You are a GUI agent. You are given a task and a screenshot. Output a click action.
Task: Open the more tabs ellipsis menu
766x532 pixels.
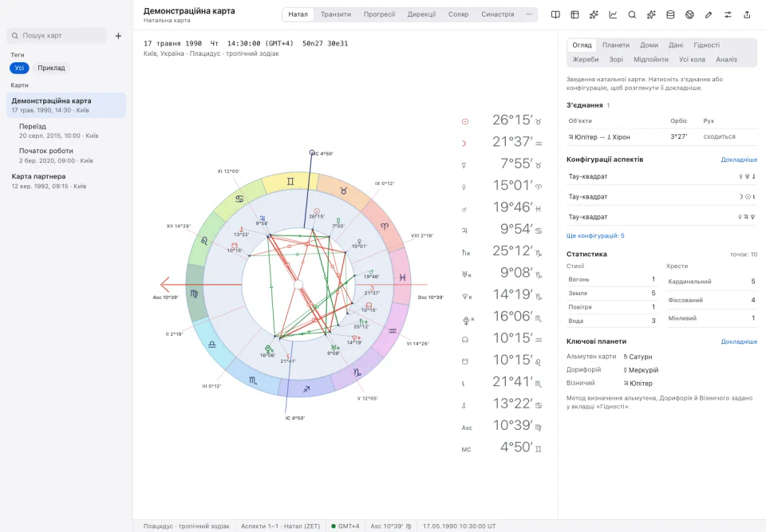[528, 14]
